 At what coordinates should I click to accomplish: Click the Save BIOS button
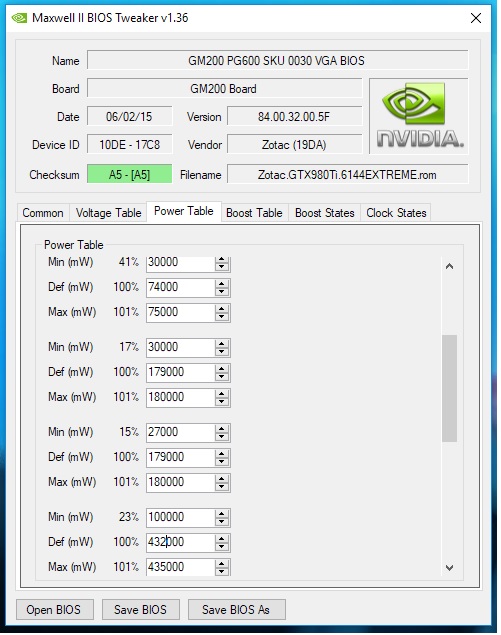click(x=141, y=609)
